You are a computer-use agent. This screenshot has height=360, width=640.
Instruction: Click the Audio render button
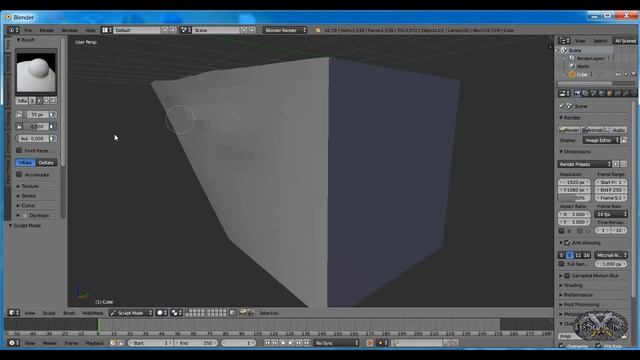tap(616, 130)
